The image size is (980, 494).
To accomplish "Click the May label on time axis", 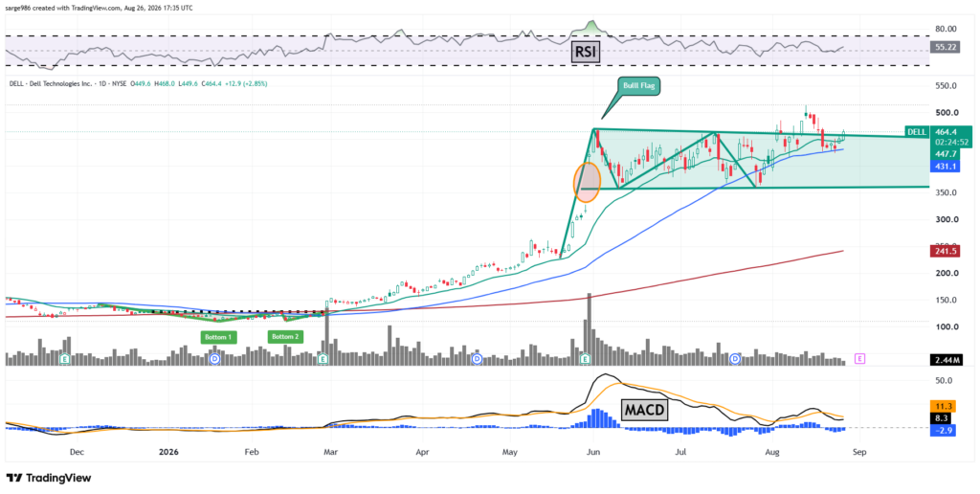I will pos(511,452).
